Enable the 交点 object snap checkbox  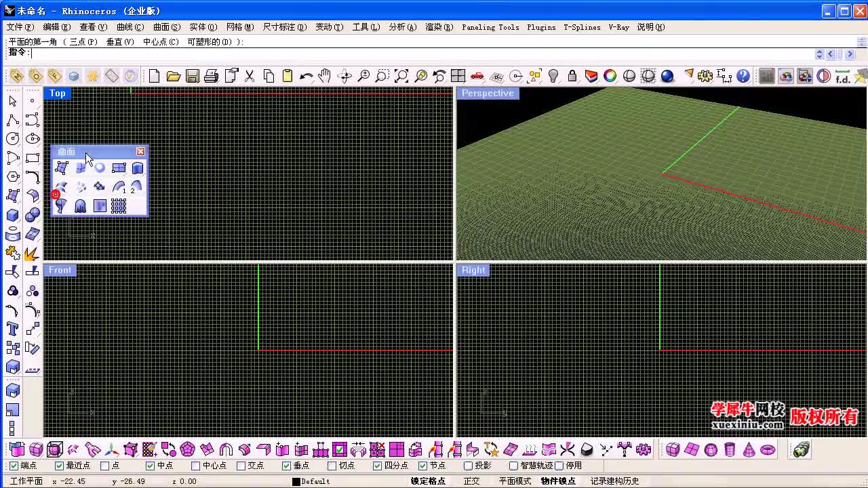[x=241, y=466]
